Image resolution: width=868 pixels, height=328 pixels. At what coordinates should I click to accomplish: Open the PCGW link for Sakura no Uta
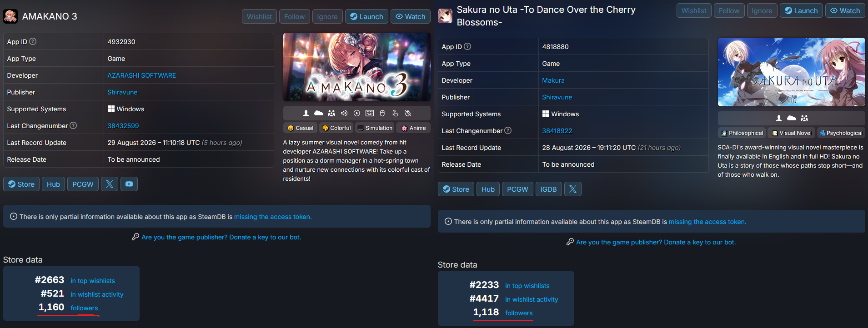[x=517, y=189]
